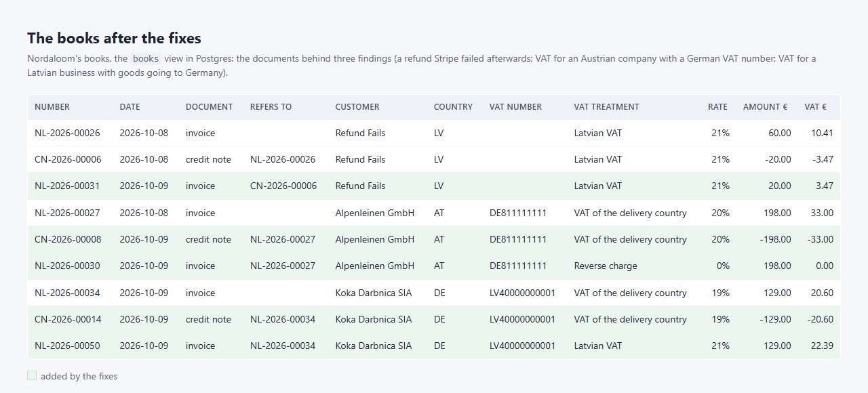Click the -198.00 amount cell
This screenshot has height=393, width=868.
pos(775,239)
